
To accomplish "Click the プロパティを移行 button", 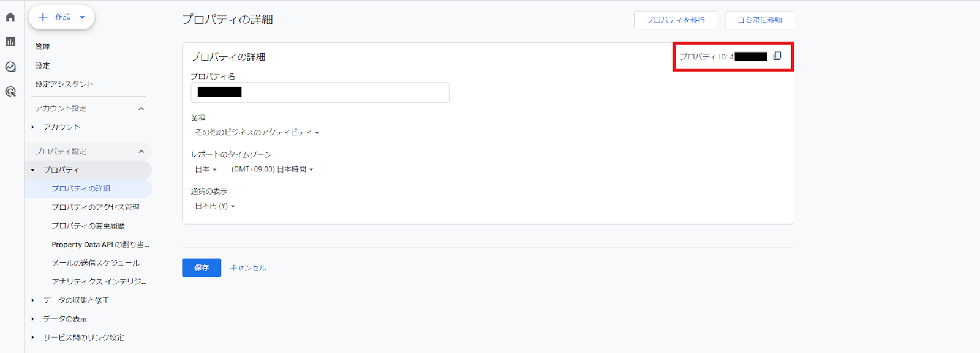I will tap(675, 20).
